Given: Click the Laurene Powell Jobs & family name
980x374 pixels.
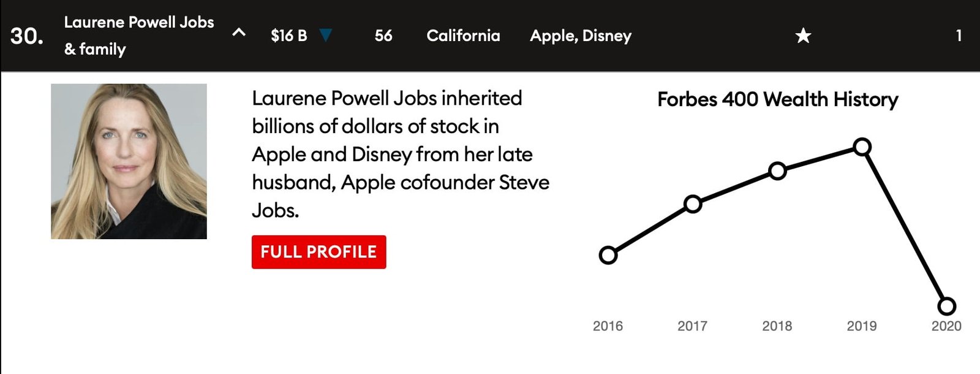Looking at the screenshot, I should click(x=139, y=36).
